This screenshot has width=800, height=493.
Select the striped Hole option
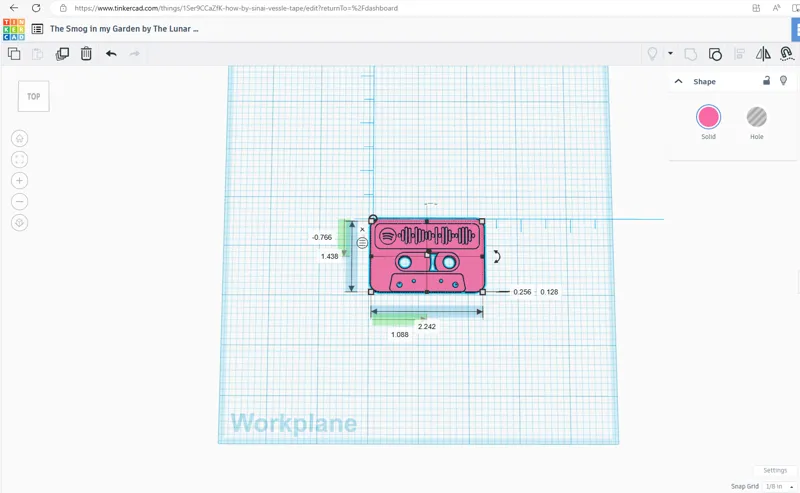[757, 117]
